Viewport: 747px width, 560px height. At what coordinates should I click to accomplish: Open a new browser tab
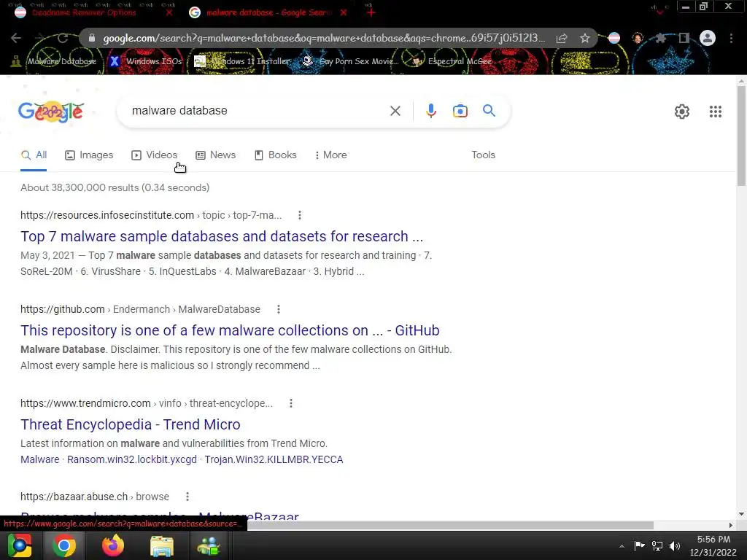[371, 12]
